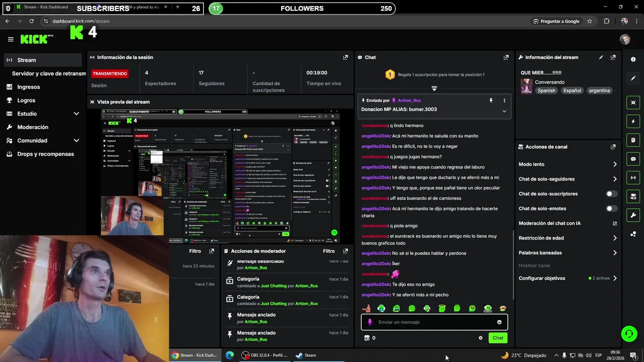Click the pencil icon in the right rail
This screenshot has height=362, width=644.
pos(633,78)
